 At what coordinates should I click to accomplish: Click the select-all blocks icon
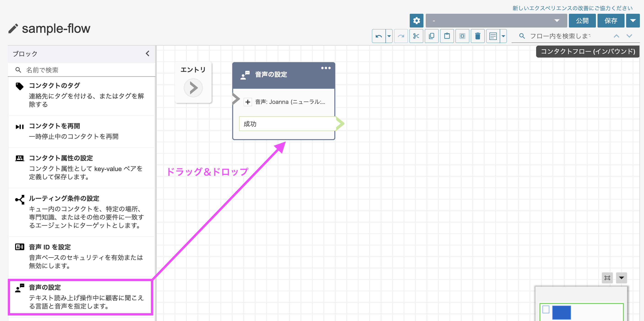click(x=462, y=36)
